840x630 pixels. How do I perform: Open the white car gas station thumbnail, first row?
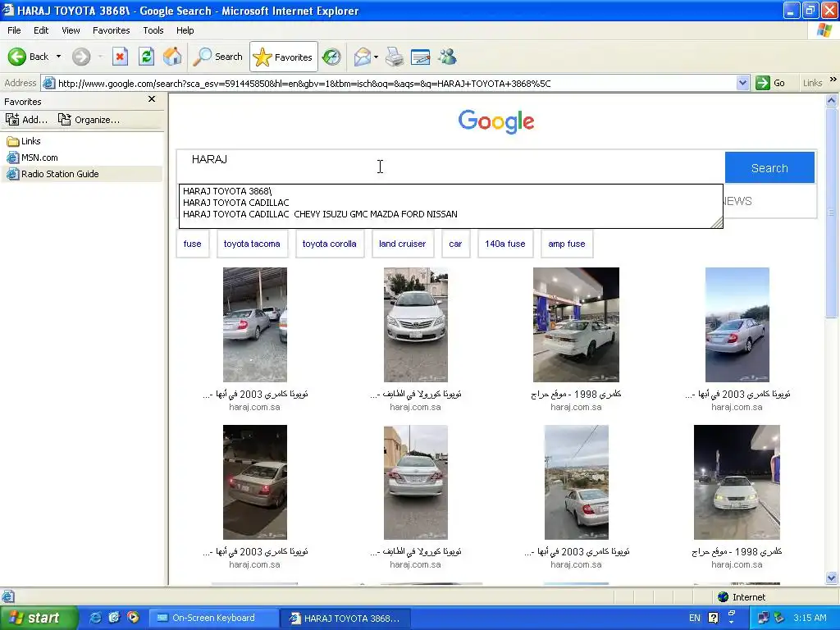pos(576,325)
